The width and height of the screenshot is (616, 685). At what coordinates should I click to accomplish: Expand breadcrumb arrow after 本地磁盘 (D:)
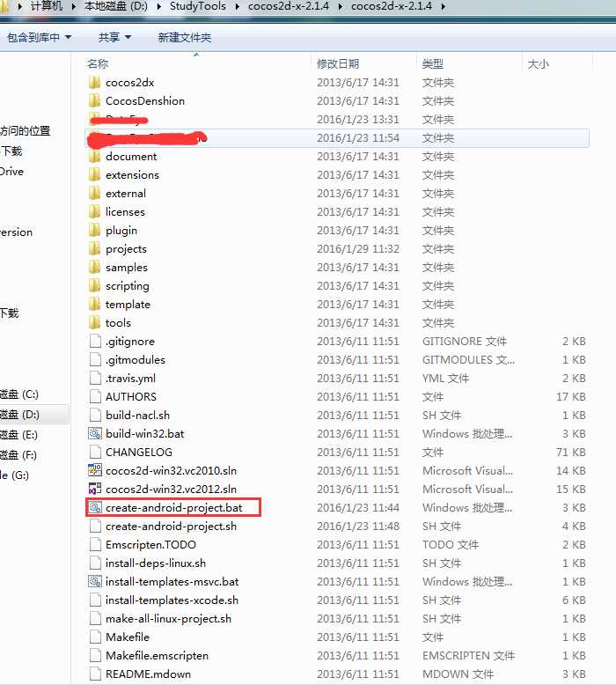tap(159, 6)
